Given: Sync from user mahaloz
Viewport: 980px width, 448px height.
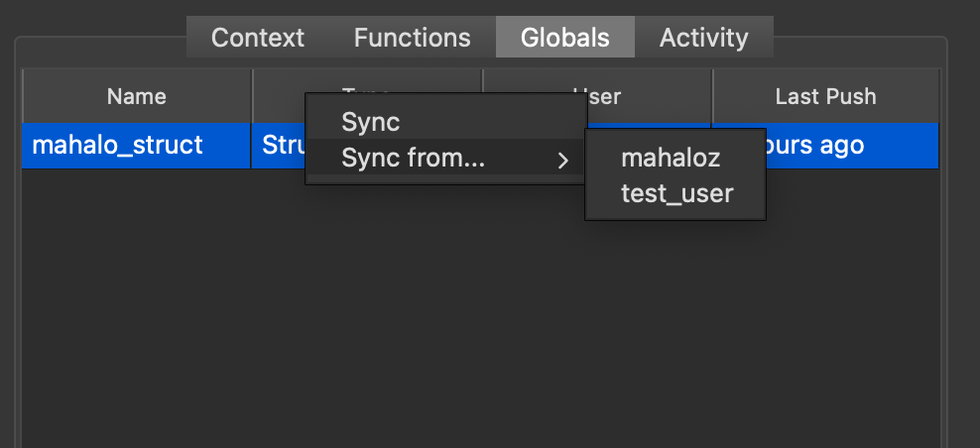Looking at the screenshot, I should click(x=671, y=158).
